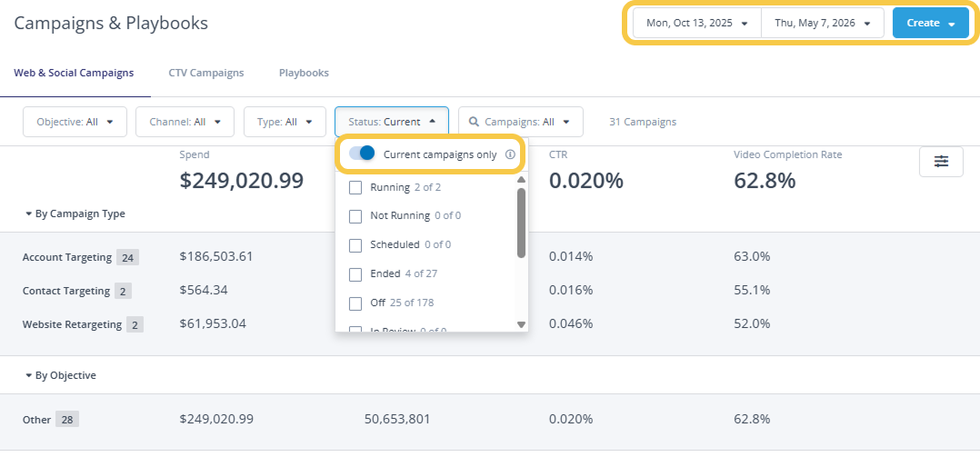Viewport: 980px width, 457px height.
Task: Check the Ended status checkbox
Action: coord(355,274)
